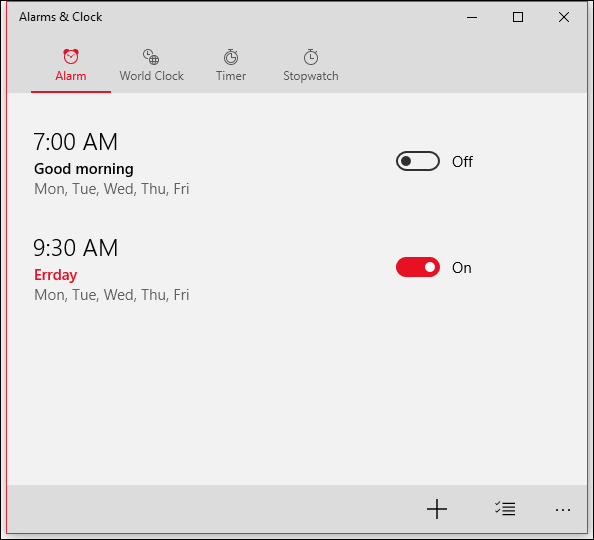Maximize the Alarms & Clock window

tap(518, 17)
